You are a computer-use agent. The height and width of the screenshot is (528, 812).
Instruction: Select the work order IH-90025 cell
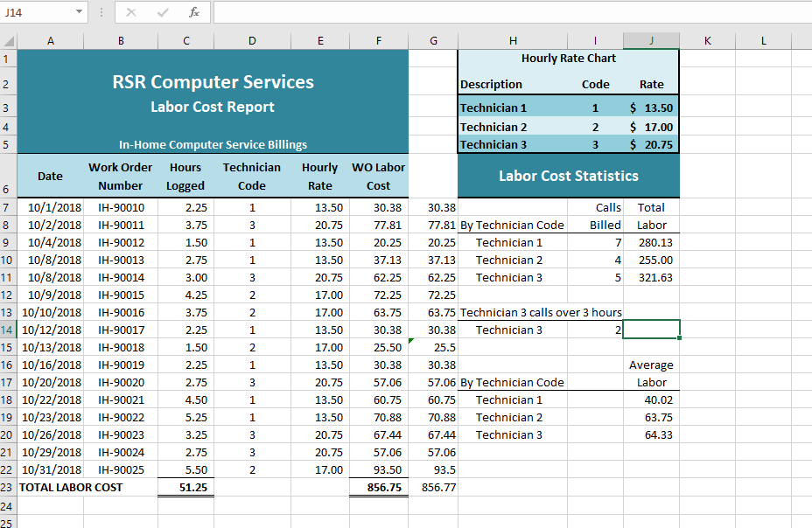pyautogui.click(x=120, y=469)
